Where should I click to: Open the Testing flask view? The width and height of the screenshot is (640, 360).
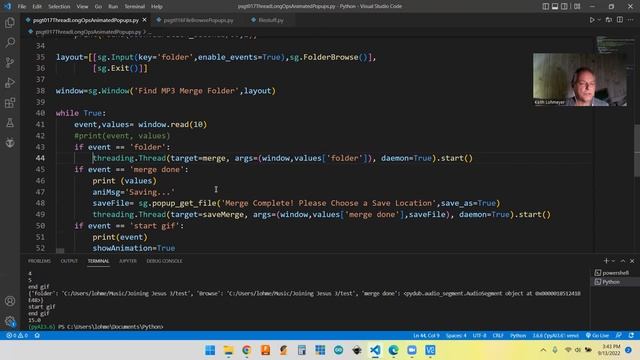point(10,122)
